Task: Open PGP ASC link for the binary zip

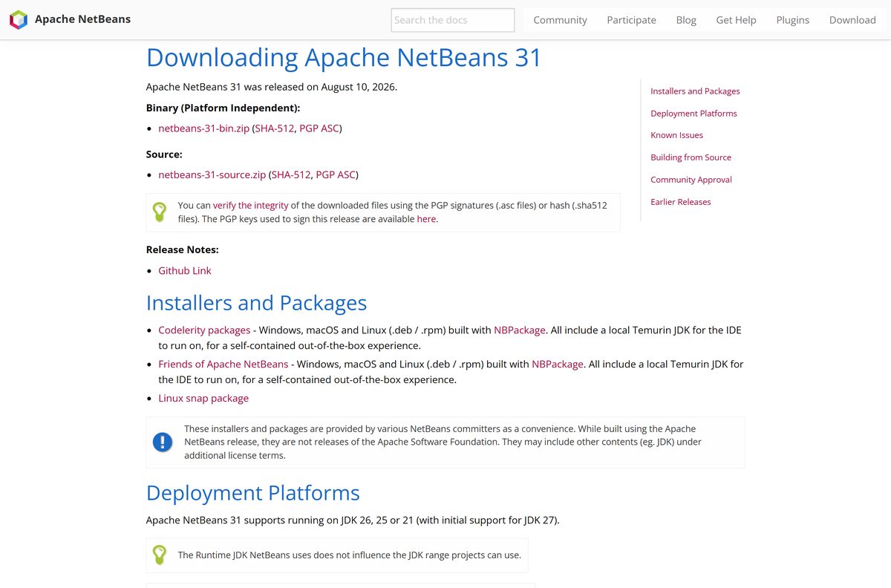Action: [319, 128]
